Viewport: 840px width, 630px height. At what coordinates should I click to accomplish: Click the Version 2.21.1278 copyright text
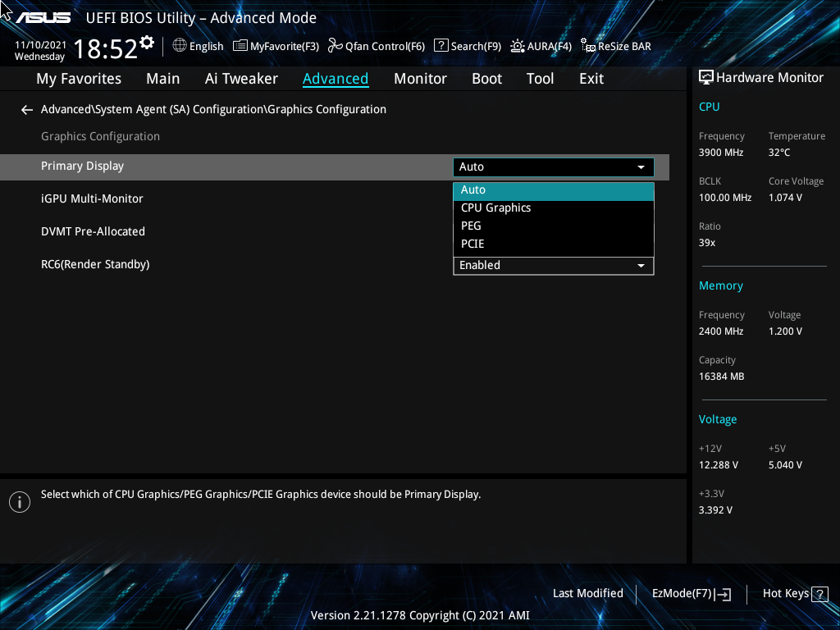tap(420, 615)
